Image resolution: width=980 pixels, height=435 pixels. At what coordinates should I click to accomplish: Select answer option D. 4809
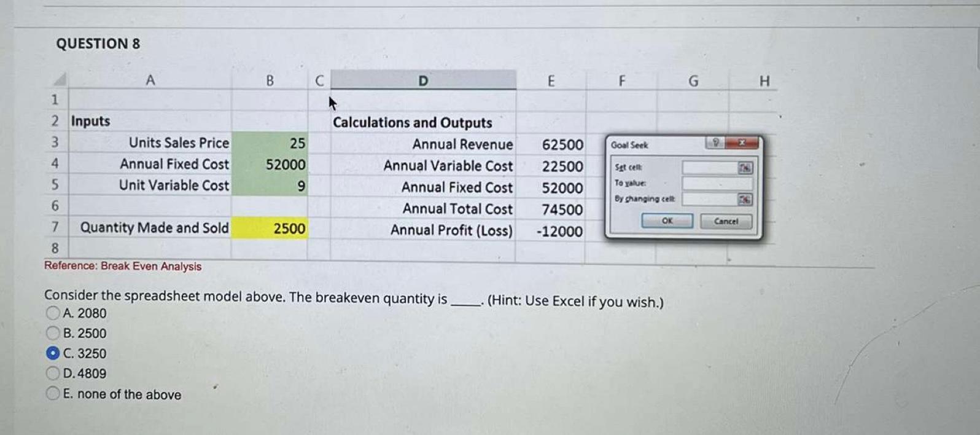tap(53, 374)
